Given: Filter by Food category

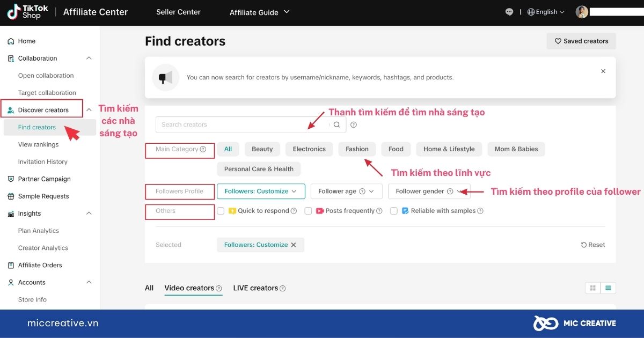Looking at the screenshot, I should (x=396, y=149).
